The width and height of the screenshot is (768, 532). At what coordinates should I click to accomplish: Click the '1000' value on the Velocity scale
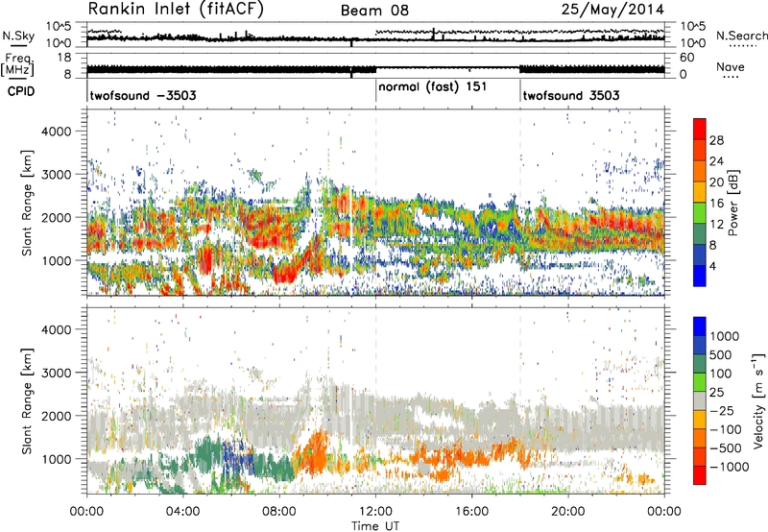pos(724,336)
